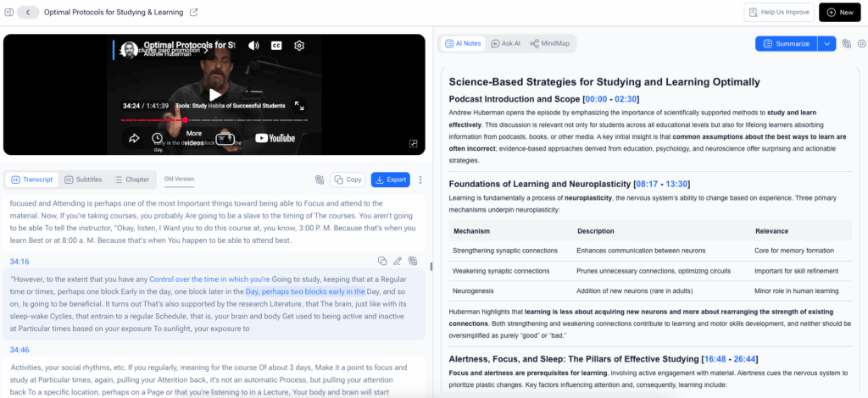
Task: Click 'Important for skill refinement' cell
Action: pyautogui.click(x=796, y=271)
